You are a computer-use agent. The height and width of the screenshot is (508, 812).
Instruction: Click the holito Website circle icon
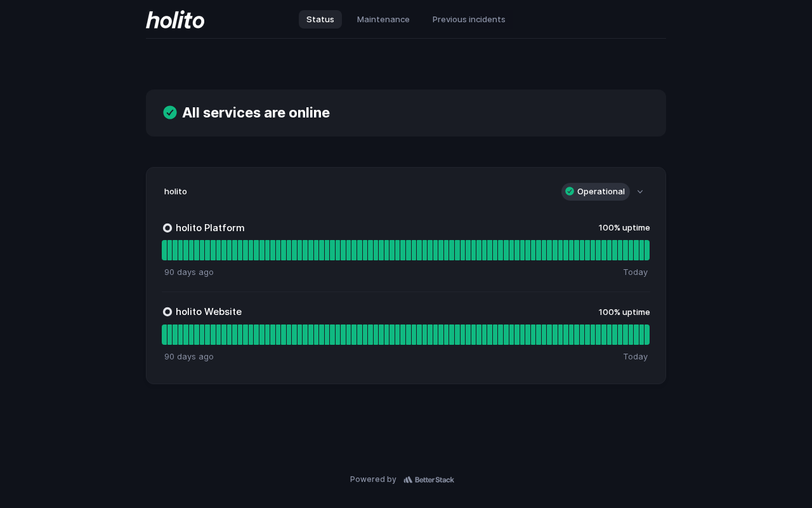coord(167,312)
